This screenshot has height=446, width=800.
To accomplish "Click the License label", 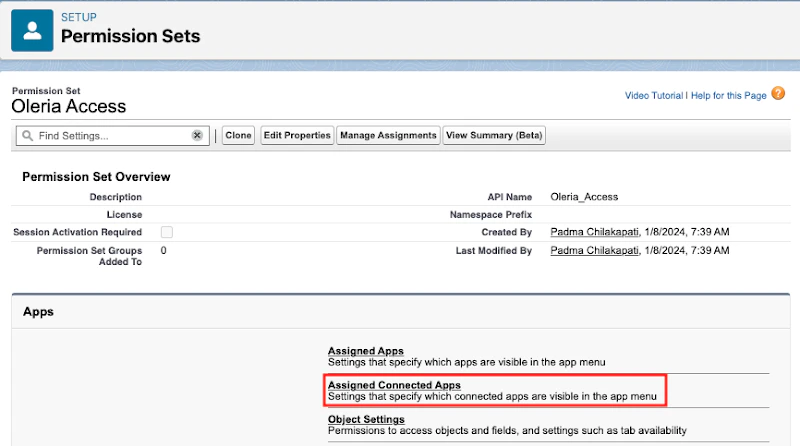I will pos(124,215).
